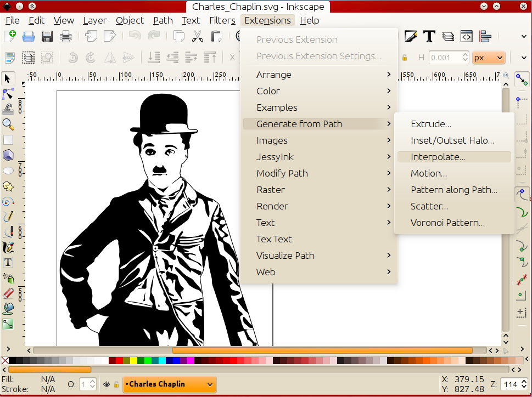
Task: Open the px units dropdown
Action: point(489,58)
